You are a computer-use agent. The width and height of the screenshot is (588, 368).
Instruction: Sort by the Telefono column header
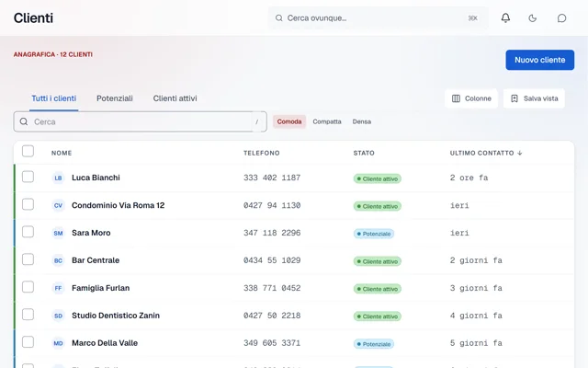pyautogui.click(x=261, y=153)
